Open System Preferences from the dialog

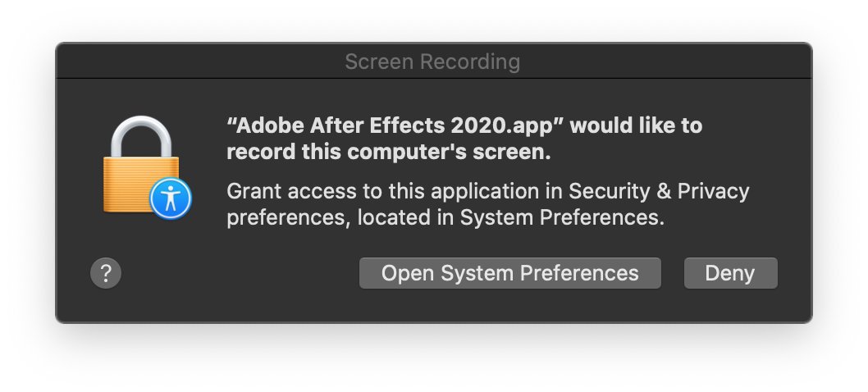tap(509, 273)
